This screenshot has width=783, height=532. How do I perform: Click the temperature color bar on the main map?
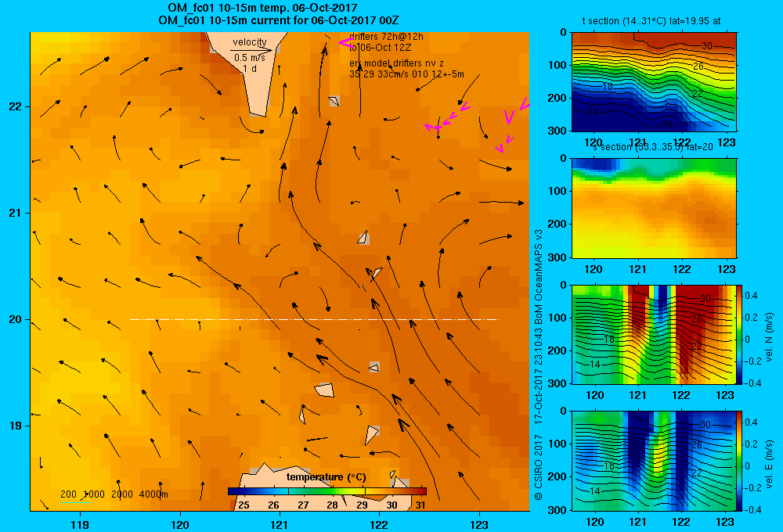tap(327, 491)
